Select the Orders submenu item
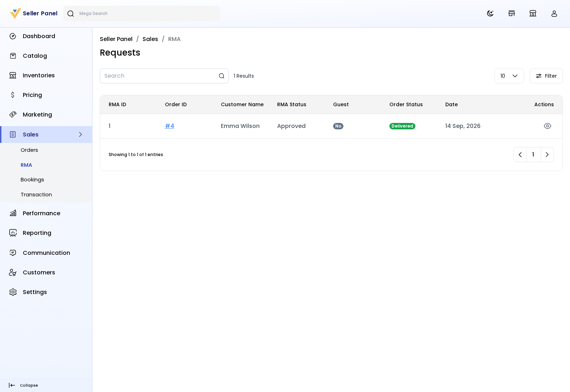The image size is (570, 392). [29, 150]
